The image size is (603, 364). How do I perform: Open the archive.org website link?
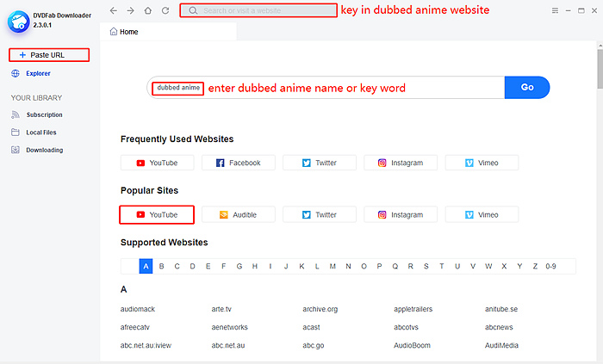tap(320, 309)
